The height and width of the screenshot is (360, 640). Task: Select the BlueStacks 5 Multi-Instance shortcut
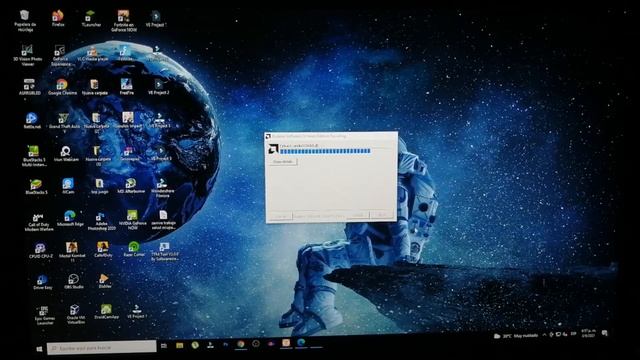[x=34, y=156]
